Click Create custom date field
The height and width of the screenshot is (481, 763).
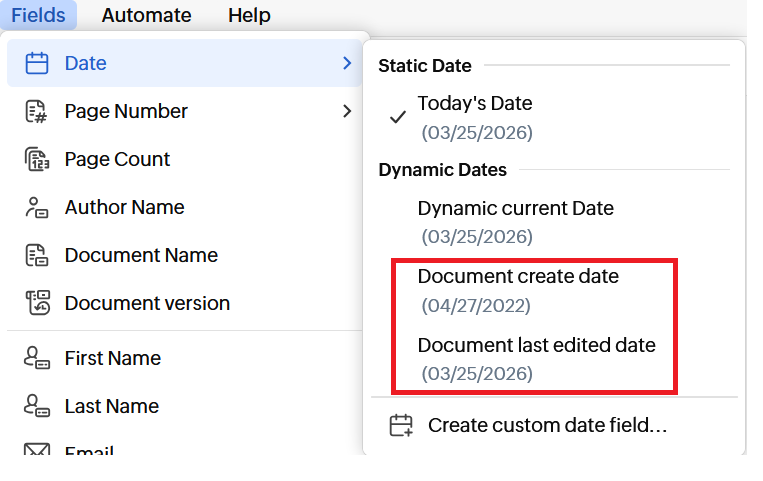[547, 425]
